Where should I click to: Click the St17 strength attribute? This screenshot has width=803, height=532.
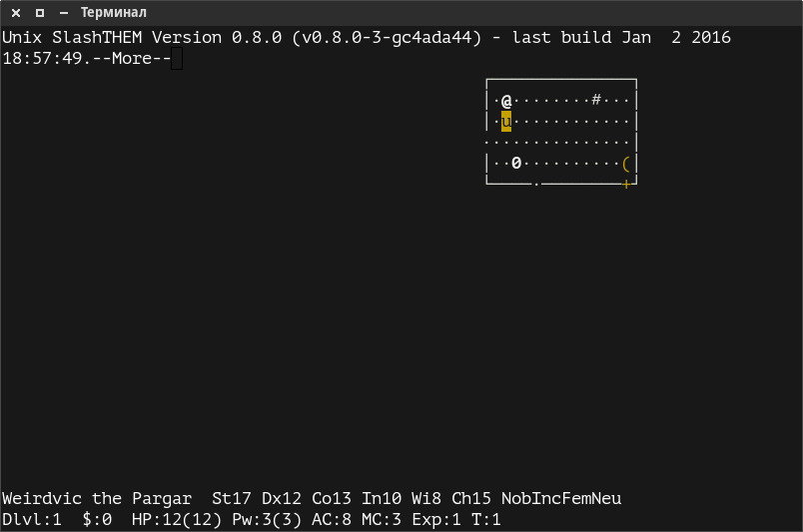232,498
